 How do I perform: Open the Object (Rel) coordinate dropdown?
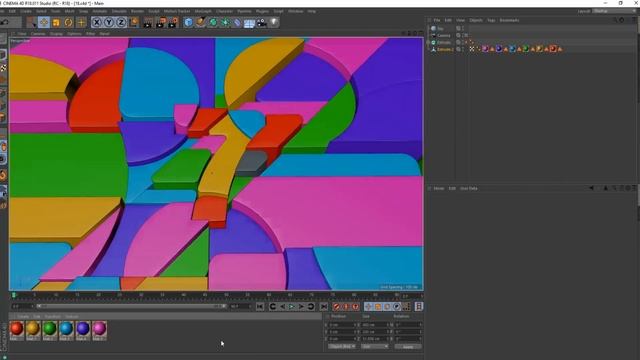pyautogui.click(x=342, y=347)
